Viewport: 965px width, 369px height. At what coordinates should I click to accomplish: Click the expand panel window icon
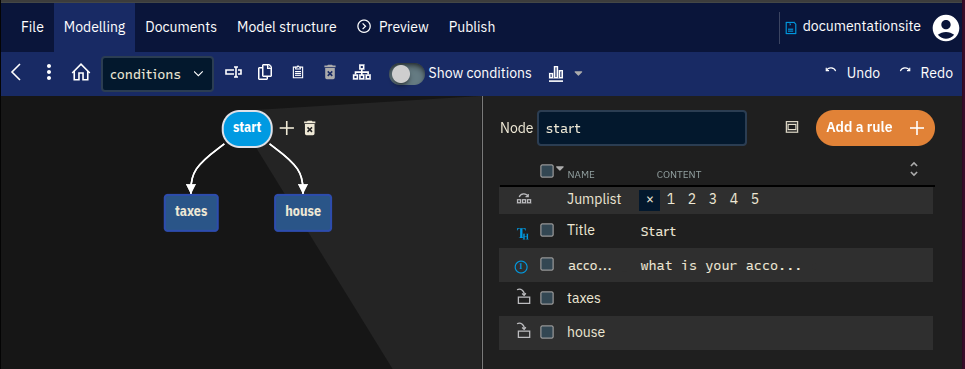(x=791, y=127)
